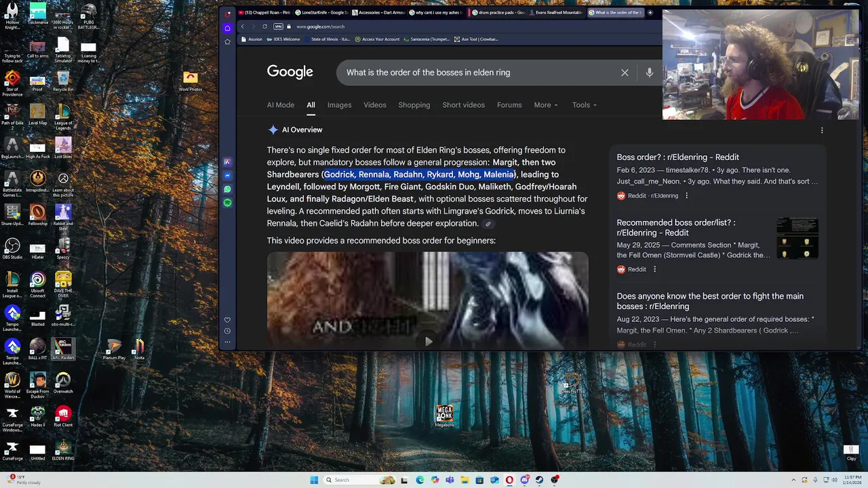868x488 pixels.
Task: Open the Axe Tool Crowbar bookmark
Action: [x=477, y=39]
